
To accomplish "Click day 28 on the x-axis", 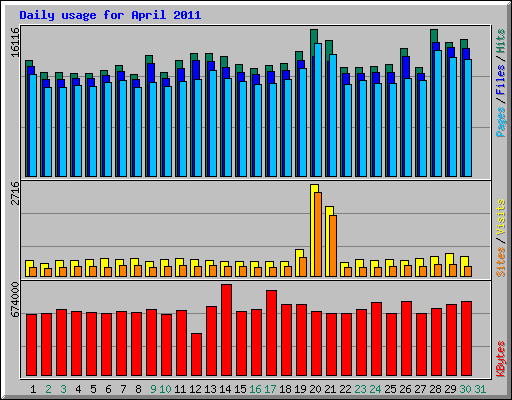I will (x=435, y=389).
